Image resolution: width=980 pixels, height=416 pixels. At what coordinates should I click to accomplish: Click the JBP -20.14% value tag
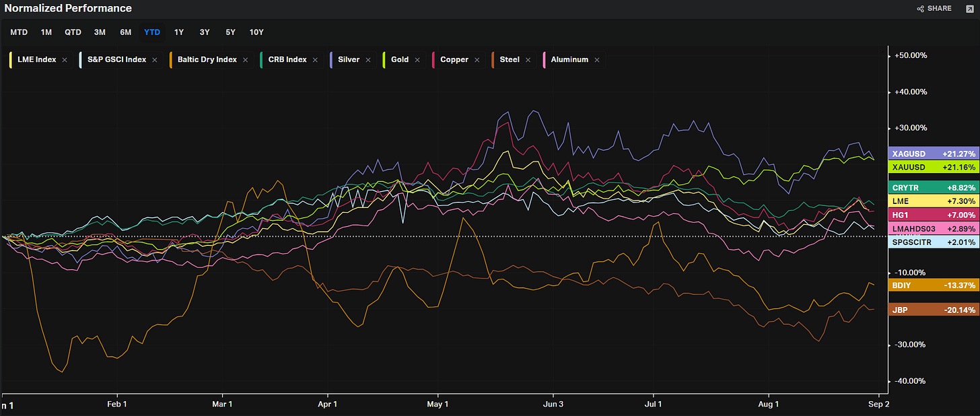click(x=933, y=310)
